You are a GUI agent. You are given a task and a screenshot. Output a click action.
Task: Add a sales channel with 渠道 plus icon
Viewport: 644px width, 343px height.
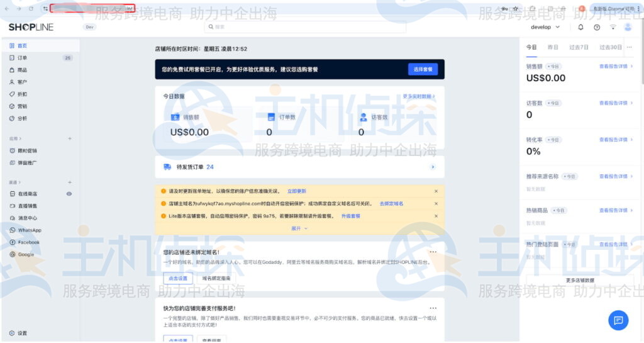(x=70, y=182)
